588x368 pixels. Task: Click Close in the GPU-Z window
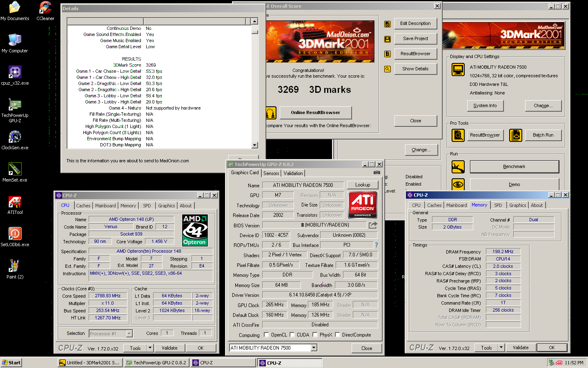(367, 348)
